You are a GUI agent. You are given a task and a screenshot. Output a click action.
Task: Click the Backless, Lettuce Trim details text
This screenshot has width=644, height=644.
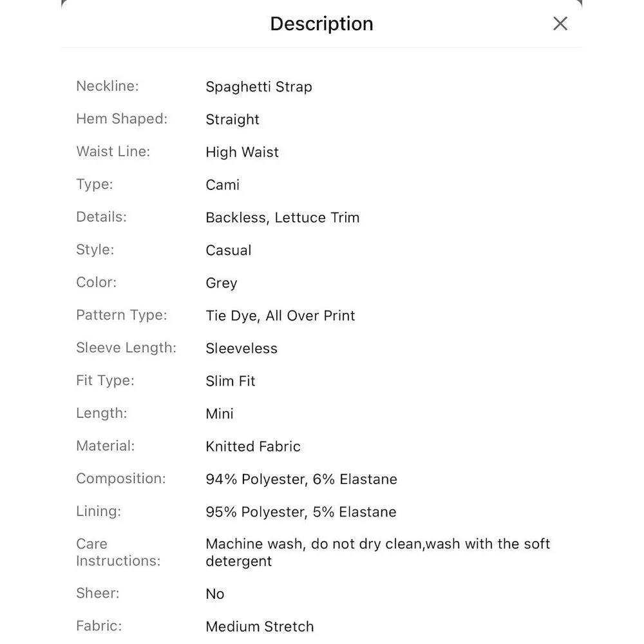[282, 218]
